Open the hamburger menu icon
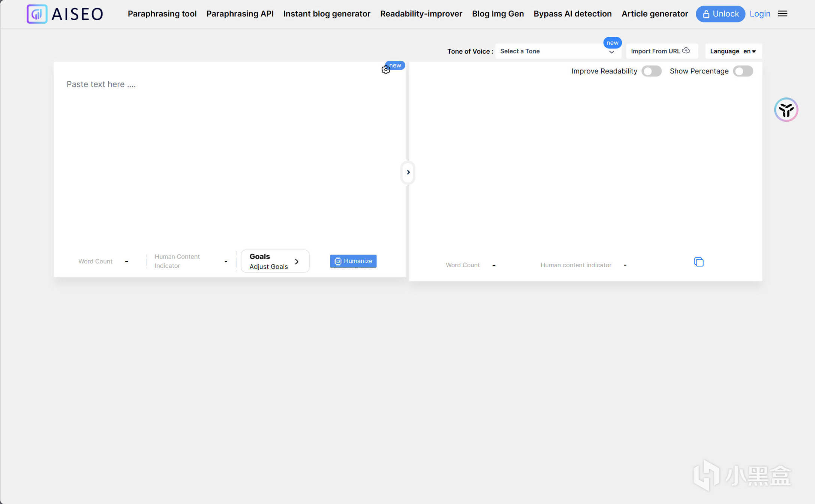 pos(782,14)
